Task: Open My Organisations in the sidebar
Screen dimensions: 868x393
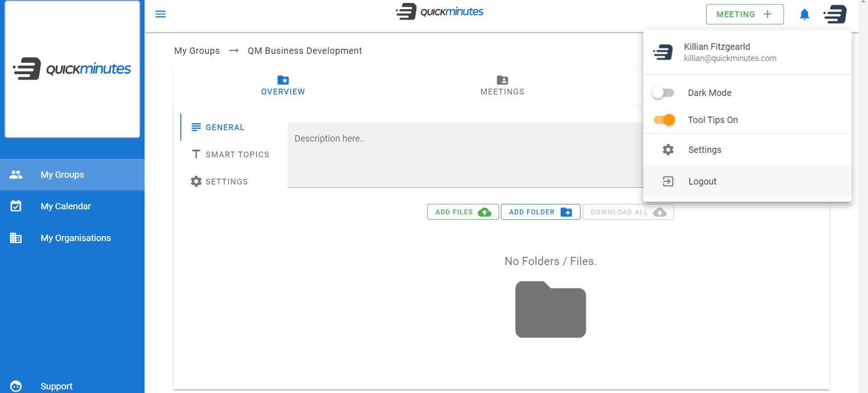Action: coord(72,238)
